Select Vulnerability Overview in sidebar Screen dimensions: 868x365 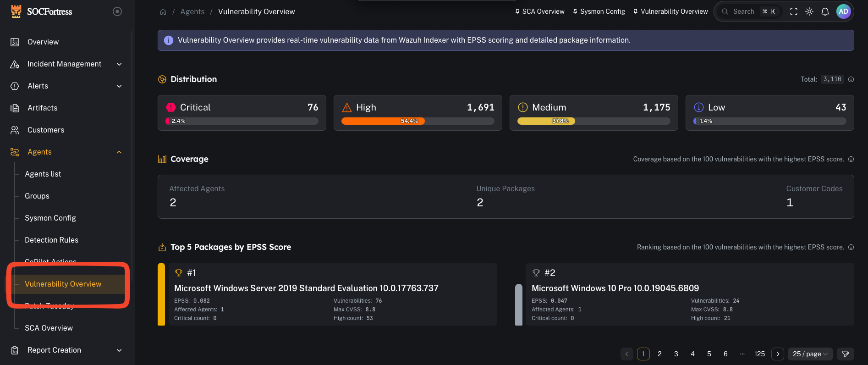pyautogui.click(x=63, y=284)
